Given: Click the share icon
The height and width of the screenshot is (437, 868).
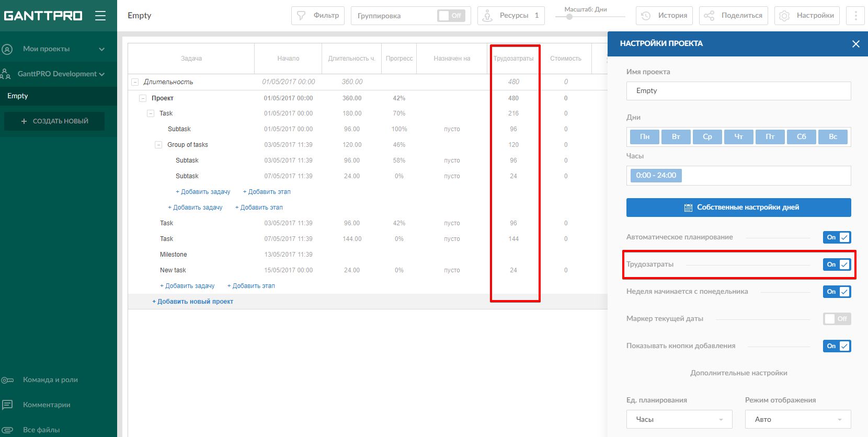Looking at the screenshot, I should pos(709,16).
